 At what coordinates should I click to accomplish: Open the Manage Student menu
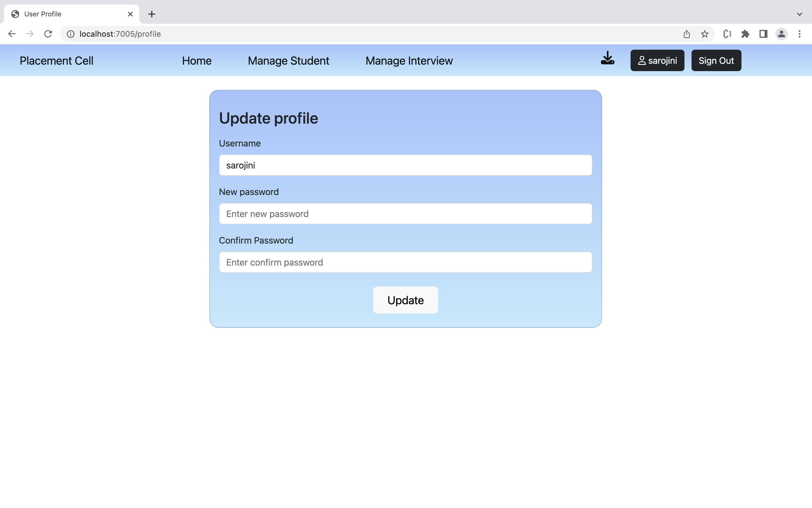point(288,60)
